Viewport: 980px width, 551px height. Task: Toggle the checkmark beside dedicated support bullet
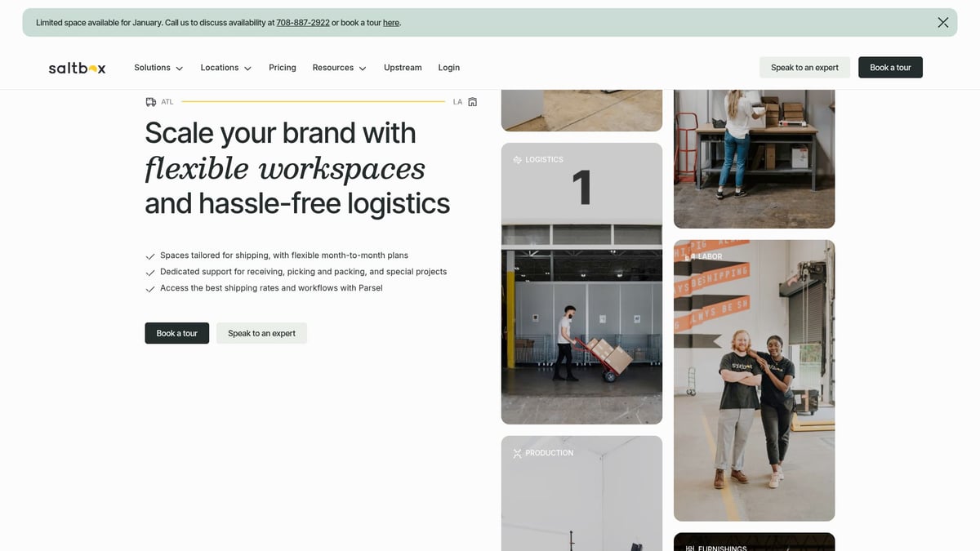pyautogui.click(x=150, y=272)
